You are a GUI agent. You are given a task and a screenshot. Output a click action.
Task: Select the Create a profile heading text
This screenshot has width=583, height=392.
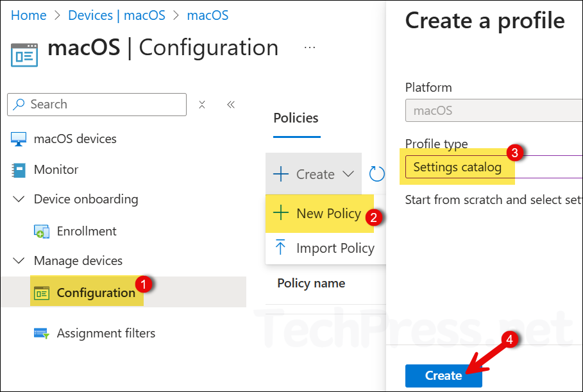pos(485,21)
